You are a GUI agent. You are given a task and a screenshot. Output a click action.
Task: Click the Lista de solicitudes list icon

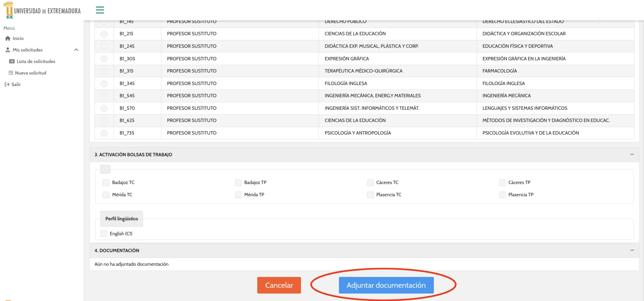point(12,61)
